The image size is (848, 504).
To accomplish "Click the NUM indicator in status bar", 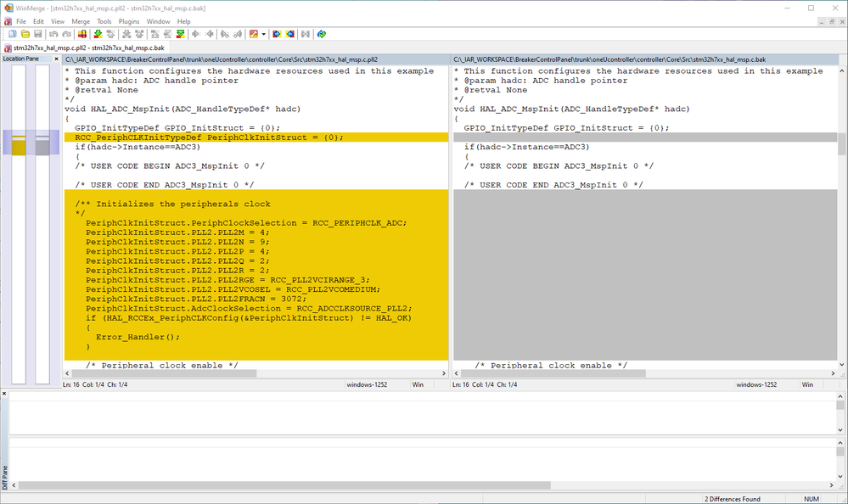I will coord(811,499).
